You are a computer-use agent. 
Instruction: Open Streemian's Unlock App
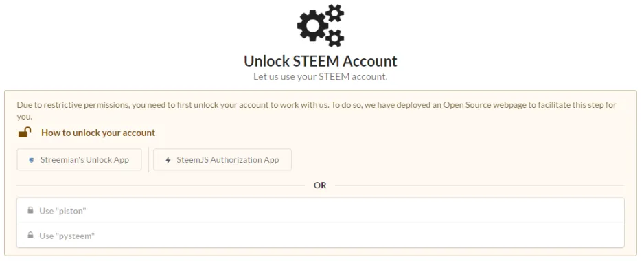pyautogui.click(x=79, y=160)
